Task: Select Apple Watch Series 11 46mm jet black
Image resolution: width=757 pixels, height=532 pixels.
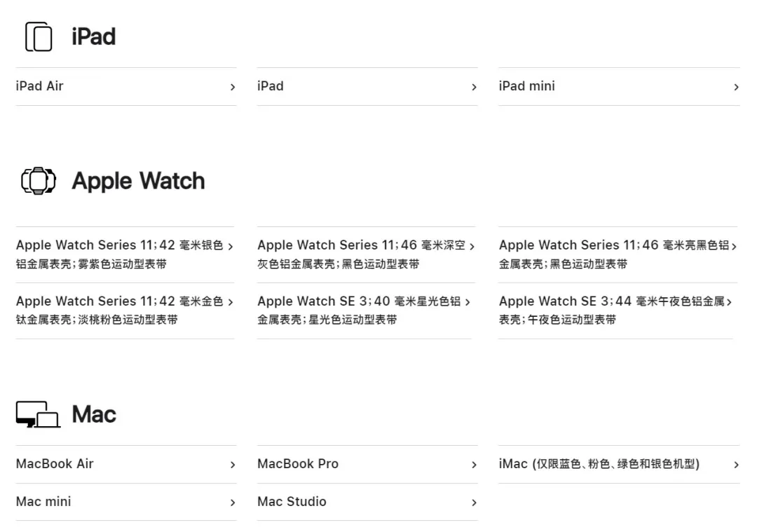Action: [613, 254]
